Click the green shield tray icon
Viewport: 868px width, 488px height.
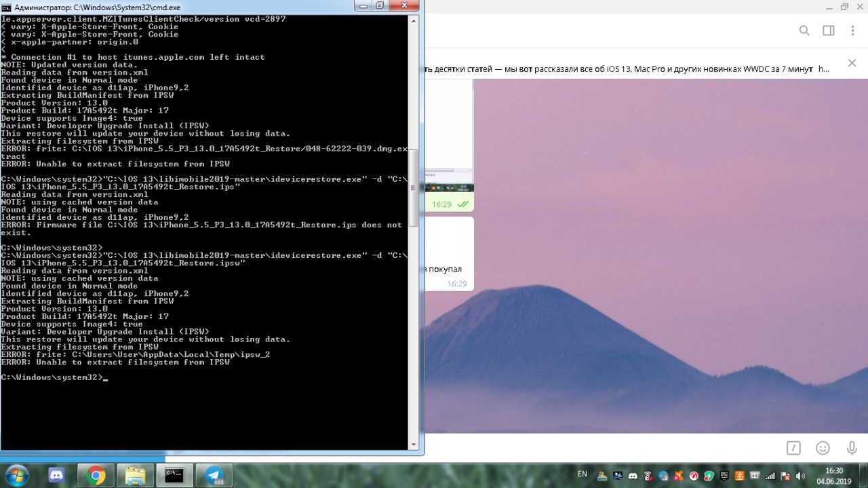click(x=709, y=476)
